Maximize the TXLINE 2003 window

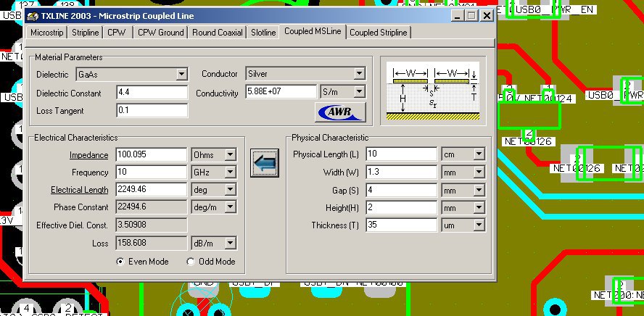pos(471,16)
